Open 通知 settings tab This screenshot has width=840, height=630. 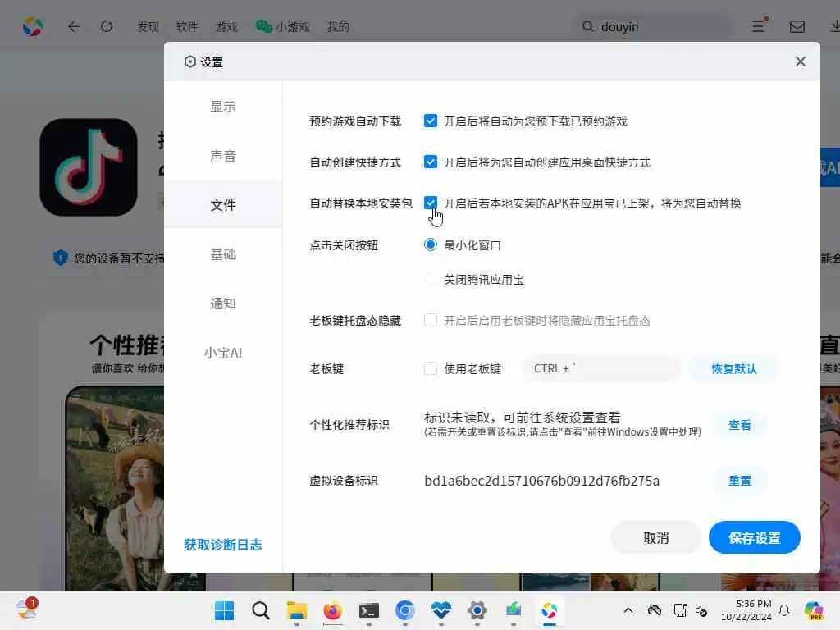(x=223, y=304)
